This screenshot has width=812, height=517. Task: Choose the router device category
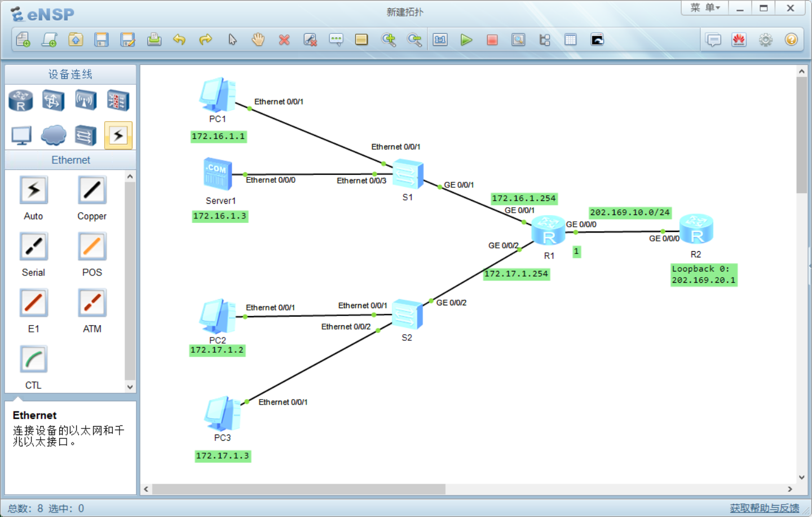click(x=21, y=100)
